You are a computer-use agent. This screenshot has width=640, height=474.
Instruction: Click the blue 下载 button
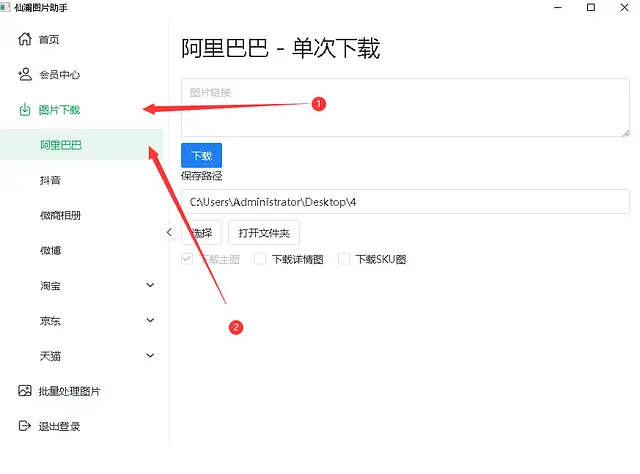[x=202, y=155]
